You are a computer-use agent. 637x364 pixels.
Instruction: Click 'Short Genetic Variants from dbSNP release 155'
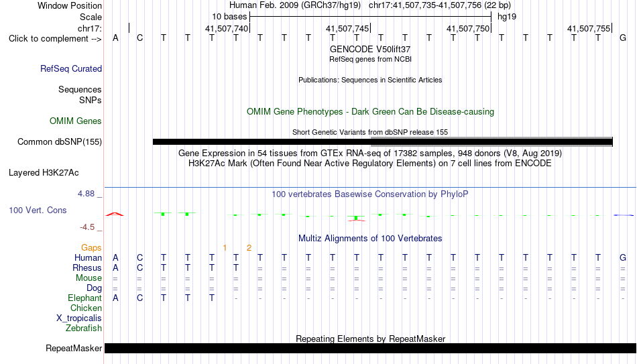[370, 132]
